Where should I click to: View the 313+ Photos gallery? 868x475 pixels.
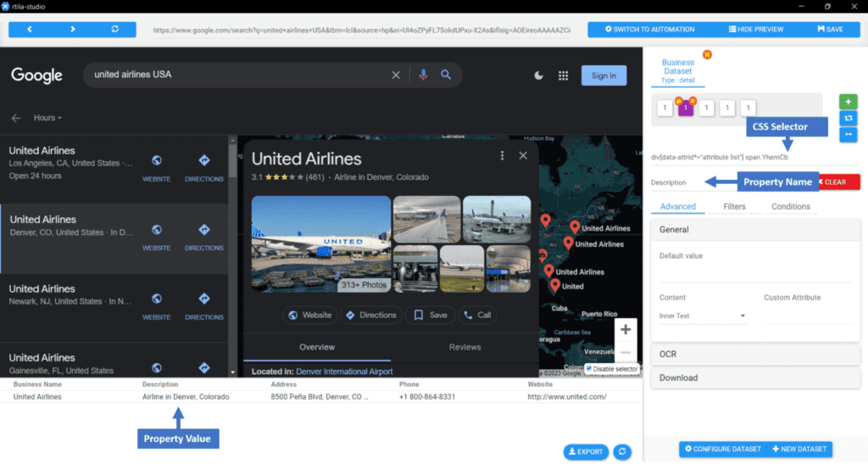pos(363,284)
